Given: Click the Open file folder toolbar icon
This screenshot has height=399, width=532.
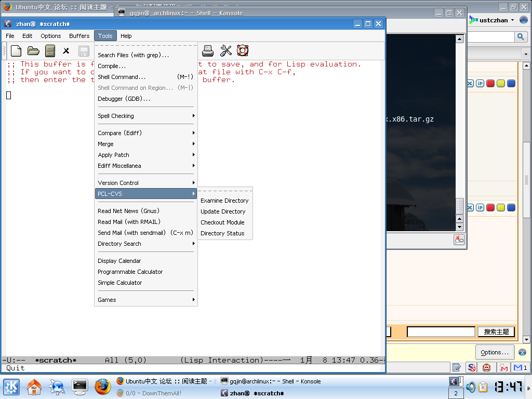Looking at the screenshot, I should (x=33, y=51).
